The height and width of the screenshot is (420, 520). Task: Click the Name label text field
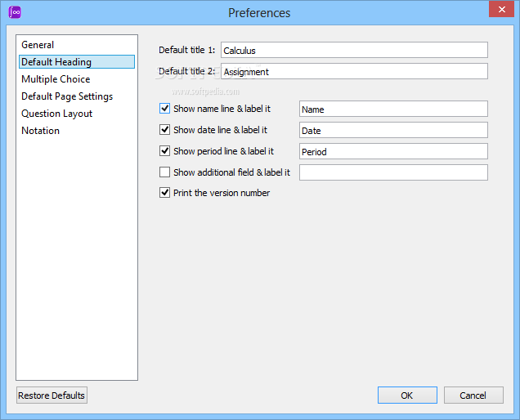393,109
